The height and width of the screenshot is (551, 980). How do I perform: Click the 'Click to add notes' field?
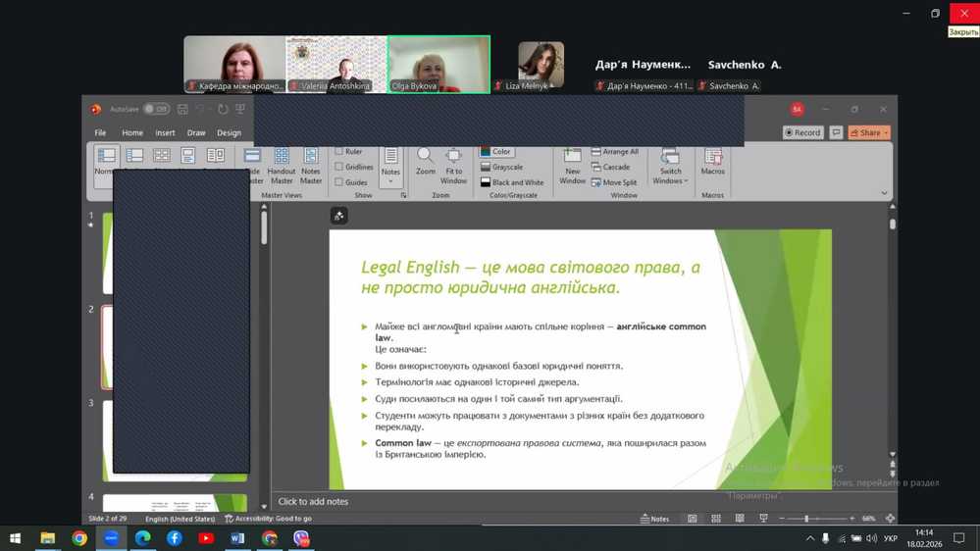pos(313,501)
